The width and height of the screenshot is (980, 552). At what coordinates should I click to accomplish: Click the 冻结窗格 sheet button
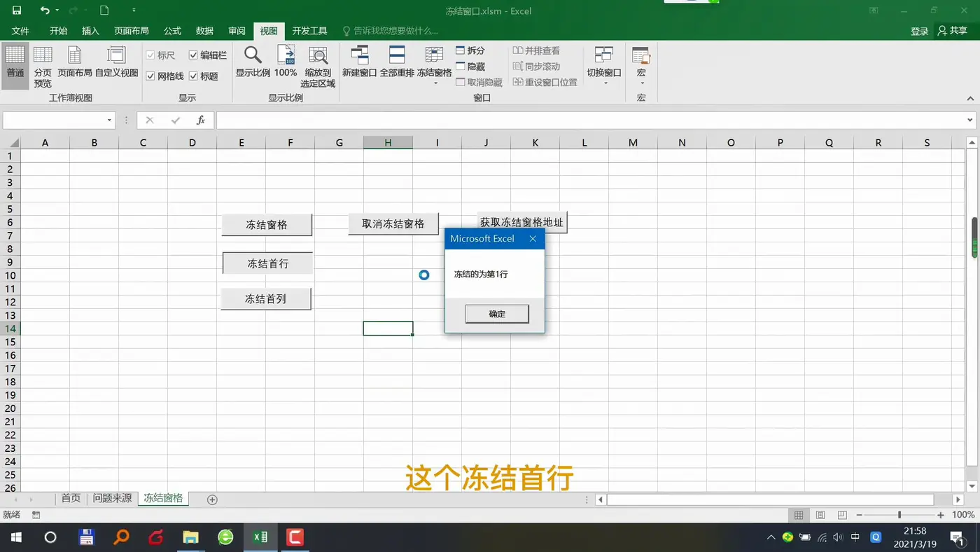click(267, 225)
